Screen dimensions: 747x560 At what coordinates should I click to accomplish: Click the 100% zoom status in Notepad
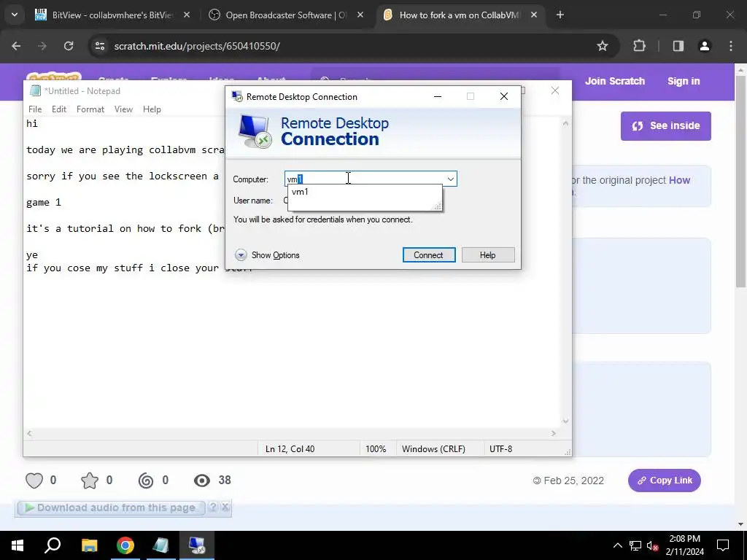[376, 449]
